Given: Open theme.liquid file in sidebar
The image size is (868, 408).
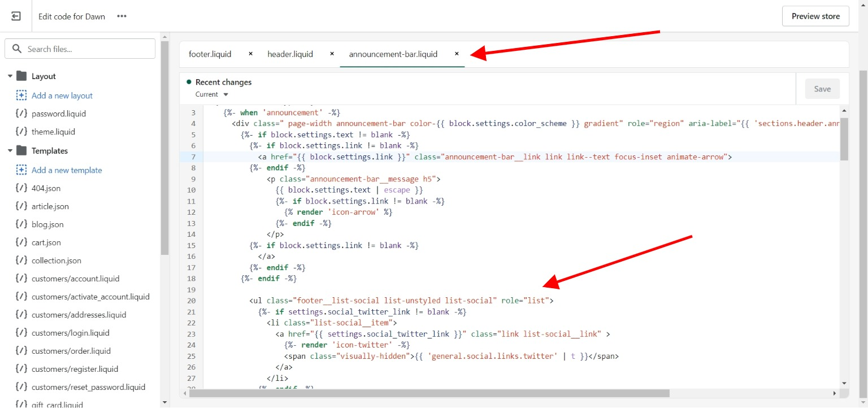Looking at the screenshot, I should pyautogui.click(x=53, y=132).
